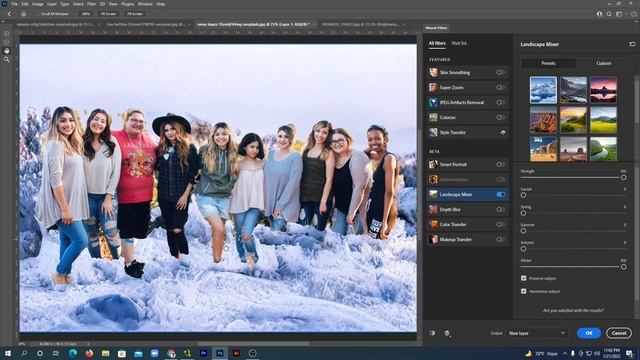Expand the hidden system tray icons chevron
640x360 pixels.
(565, 353)
